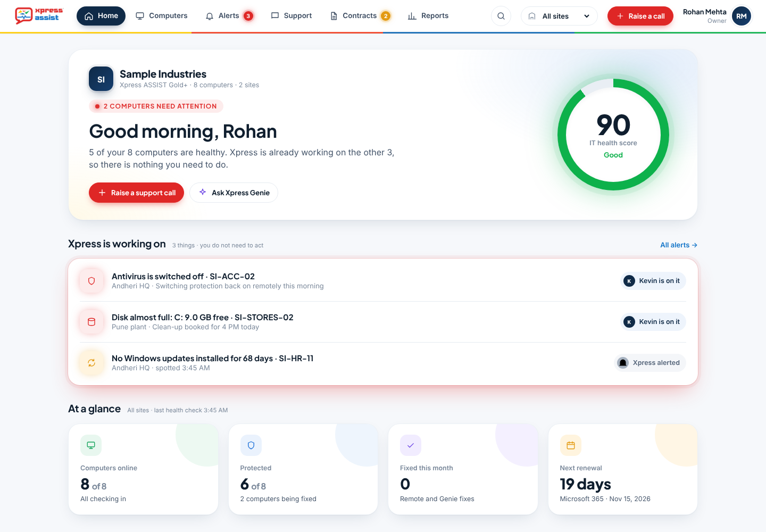
Task: Open the Protected 6 of 8 card
Action: [x=303, y=469]
